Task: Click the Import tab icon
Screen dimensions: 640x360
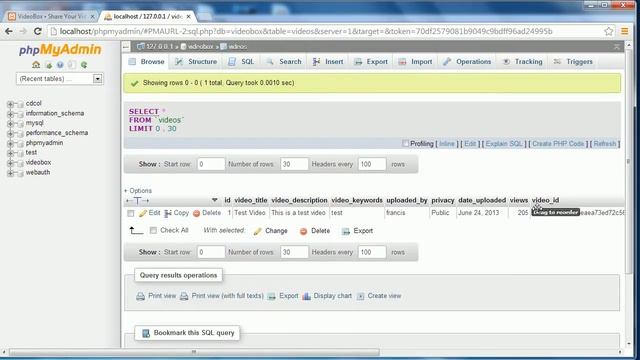Action: pyautogui.click(x=402, y=62)
